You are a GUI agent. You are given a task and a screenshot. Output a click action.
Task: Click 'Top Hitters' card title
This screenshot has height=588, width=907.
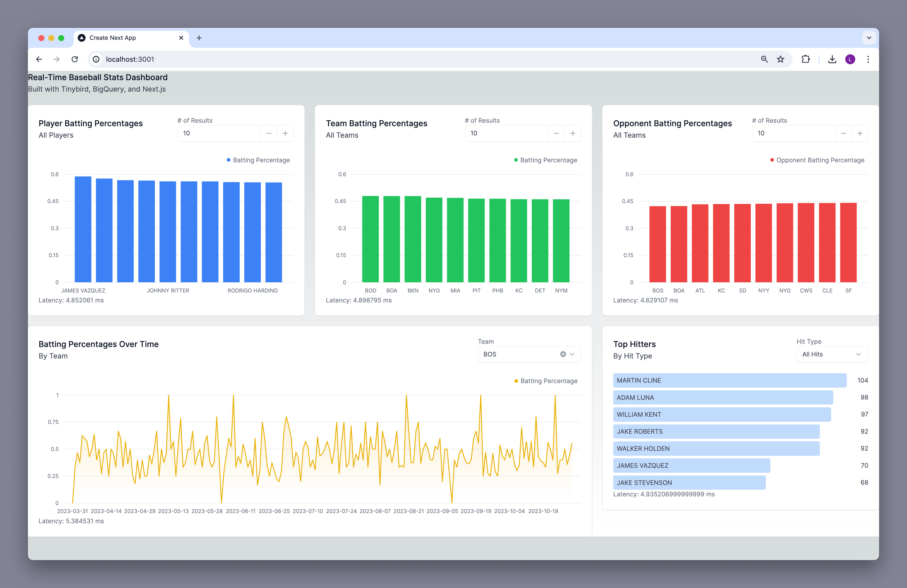click(x=634, y=344)
